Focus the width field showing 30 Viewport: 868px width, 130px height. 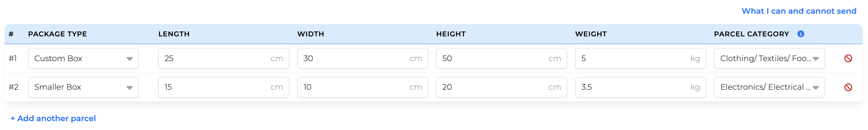(x=363, y=58)
